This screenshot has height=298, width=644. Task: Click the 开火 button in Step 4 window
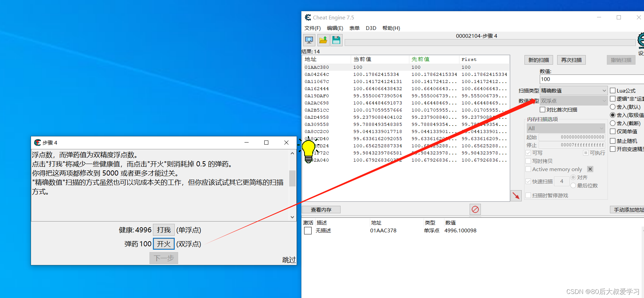164,244
